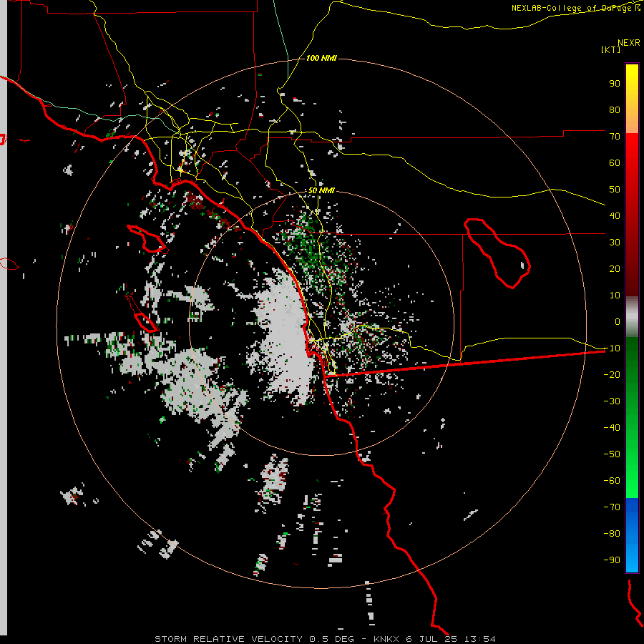Click the KT units label above color scale
This screenshot has width=644, height=644.
[x=610, y=49]
